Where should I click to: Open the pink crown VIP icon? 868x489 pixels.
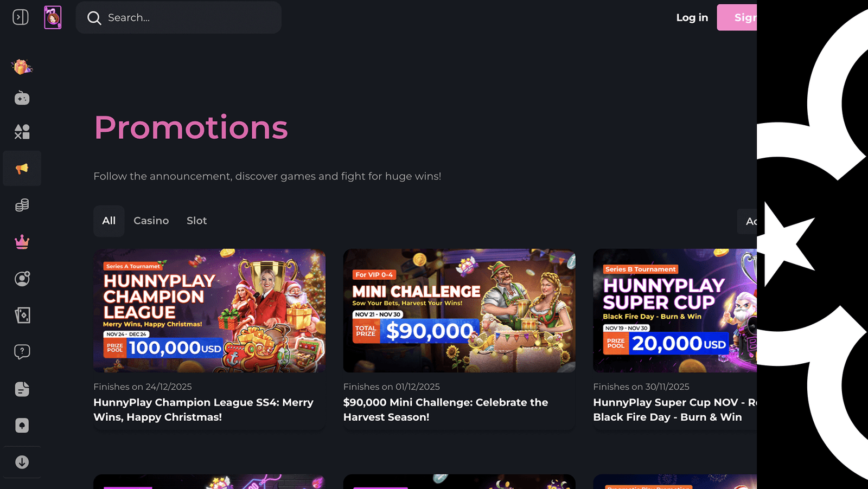[22, 242]
